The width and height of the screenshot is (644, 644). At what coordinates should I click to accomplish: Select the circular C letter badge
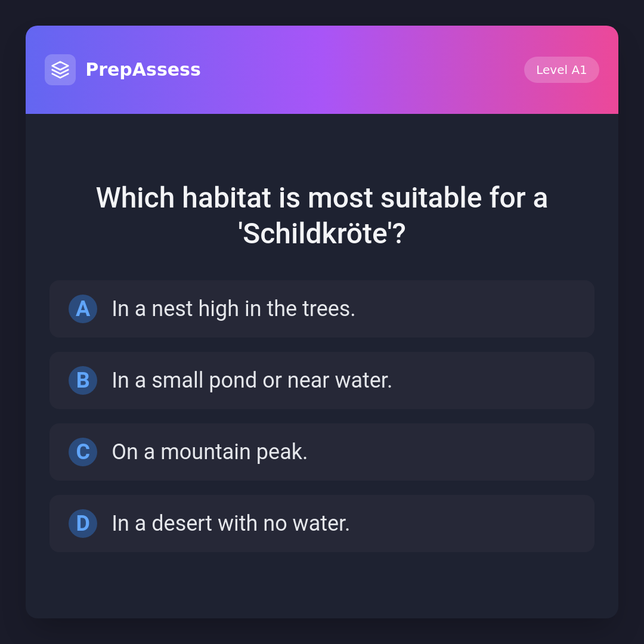click(x=83, y=452)
